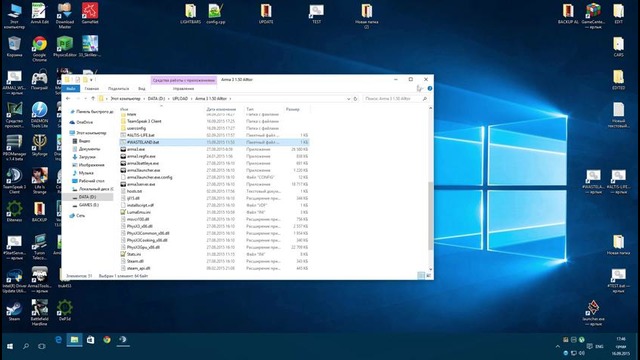
Task: Select the Steam desktop icon
Action: click(x=14, y=311)
